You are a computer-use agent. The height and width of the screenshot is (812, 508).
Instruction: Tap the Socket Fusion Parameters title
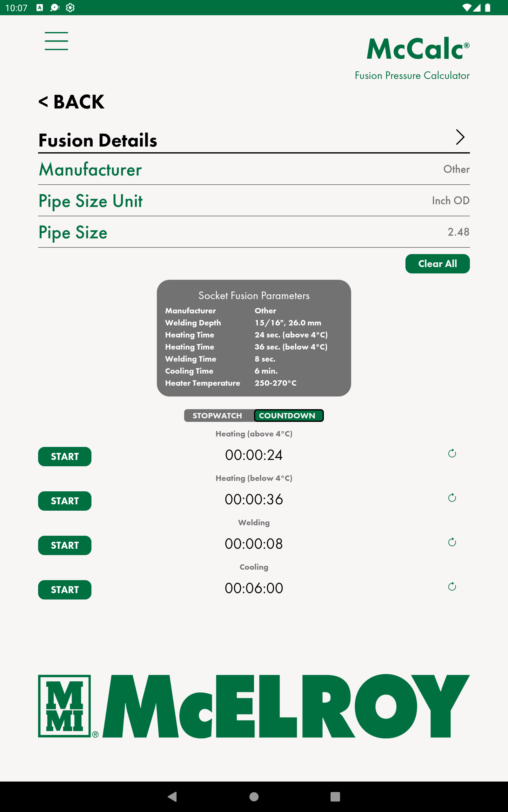pyautogui.click(x=254, y=296)
